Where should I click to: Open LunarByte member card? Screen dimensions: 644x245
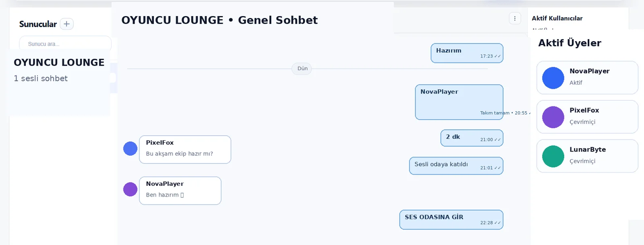coord(587,156)
